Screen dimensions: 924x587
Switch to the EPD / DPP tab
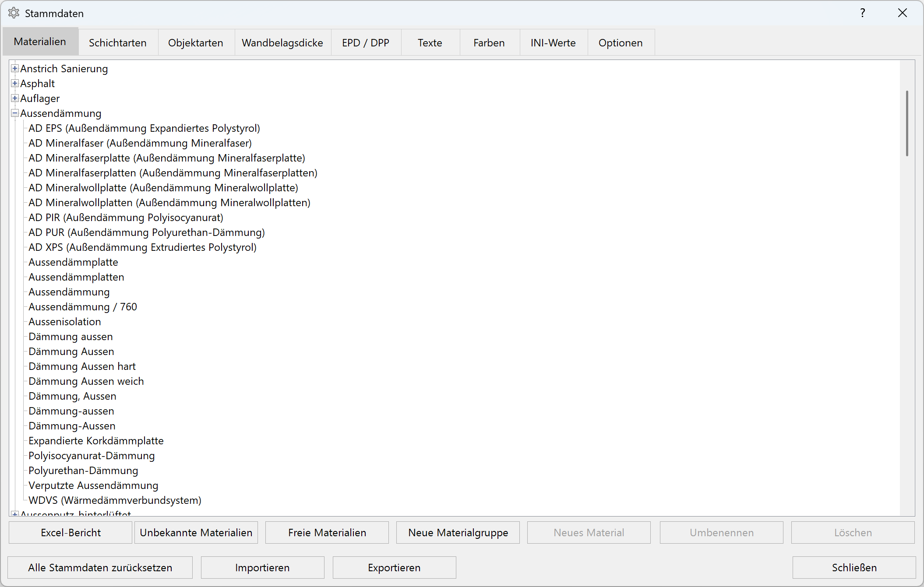(x=366, y=43)
